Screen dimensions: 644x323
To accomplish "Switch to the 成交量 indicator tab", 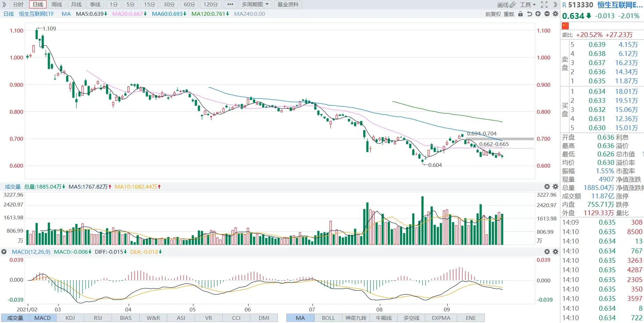I will coord(15,318).
